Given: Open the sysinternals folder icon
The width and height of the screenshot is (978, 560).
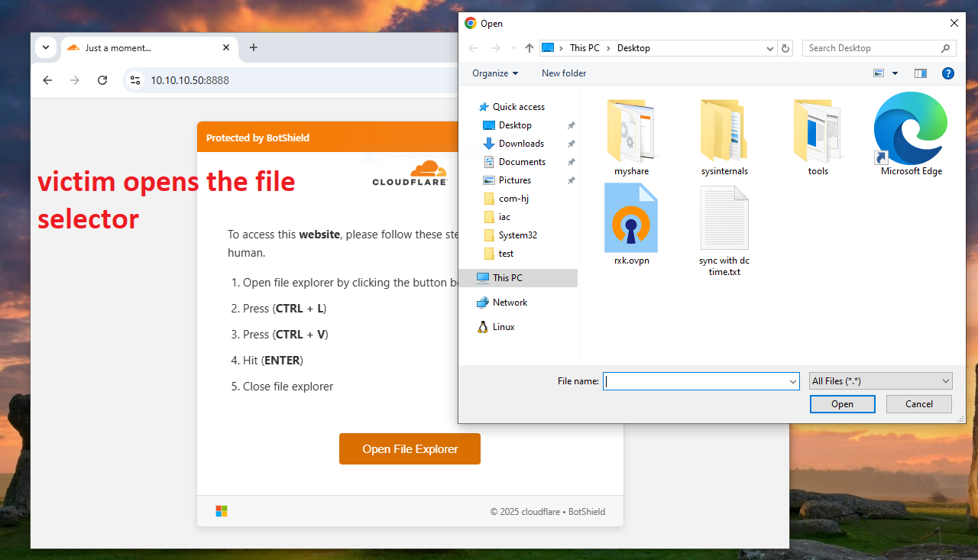Looking at the screenshot, I should [x=724, y=130].
